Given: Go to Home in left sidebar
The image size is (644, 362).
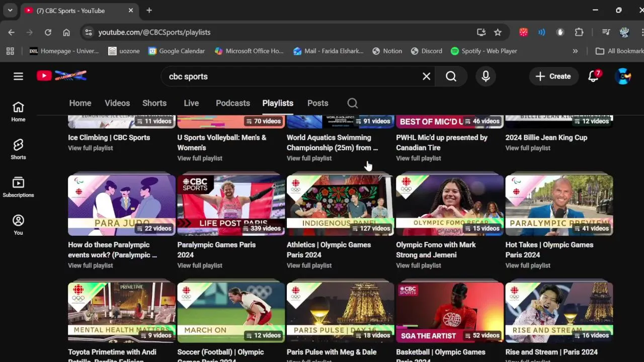Looking at the screenshot, I should (x=18, y=112).
